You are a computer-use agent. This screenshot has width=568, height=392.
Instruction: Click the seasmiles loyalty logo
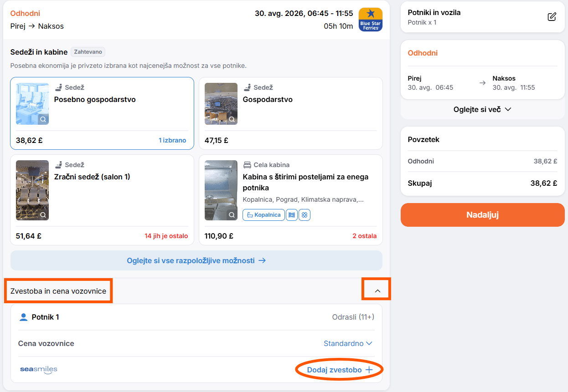point(39,369)
